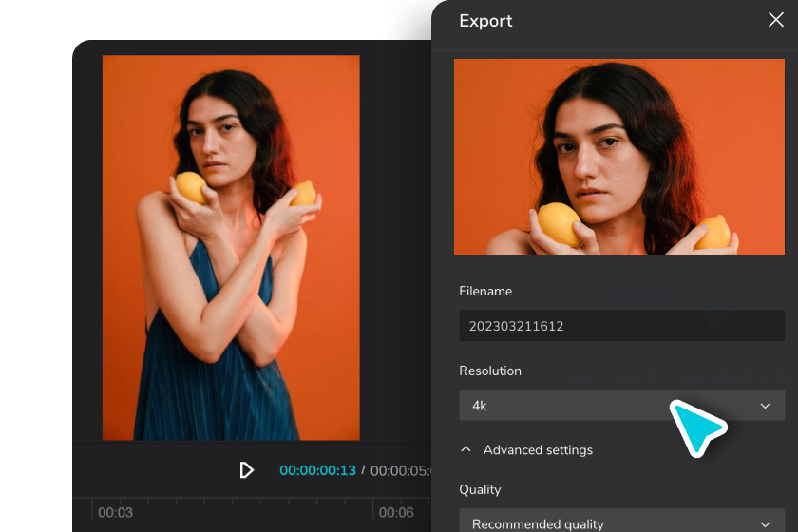Click the Resolution label
This screenshot has width=798, height=532.
pos(490,370)
